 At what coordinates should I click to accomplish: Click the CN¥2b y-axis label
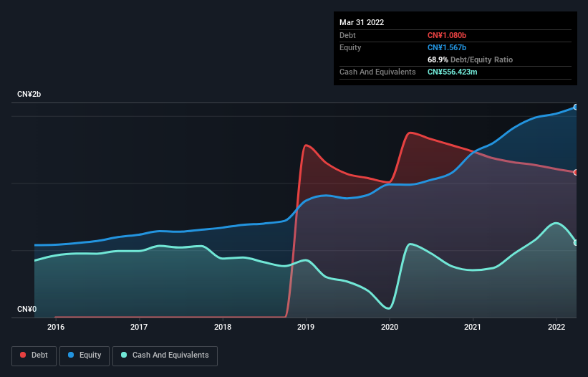point(29,94)
